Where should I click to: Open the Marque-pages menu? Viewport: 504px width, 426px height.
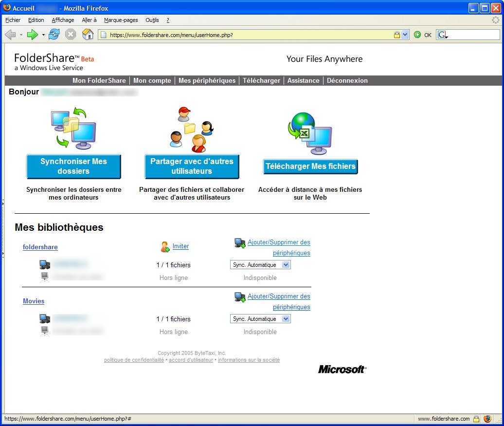[121, 20]
